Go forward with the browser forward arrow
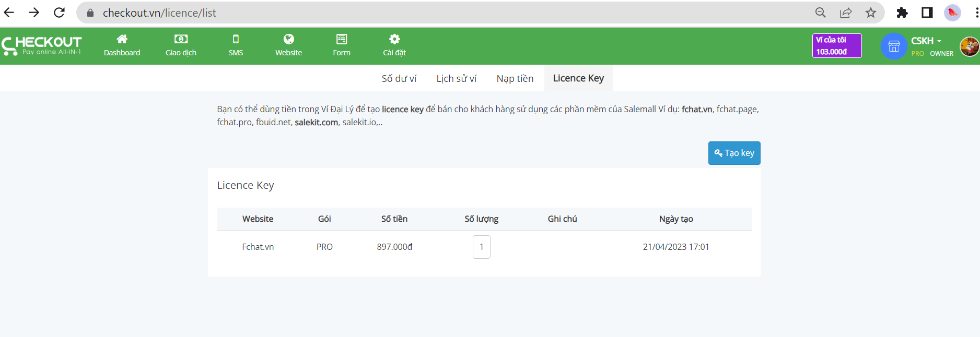This screenshot has height=337, width=980. click(34, 13)
